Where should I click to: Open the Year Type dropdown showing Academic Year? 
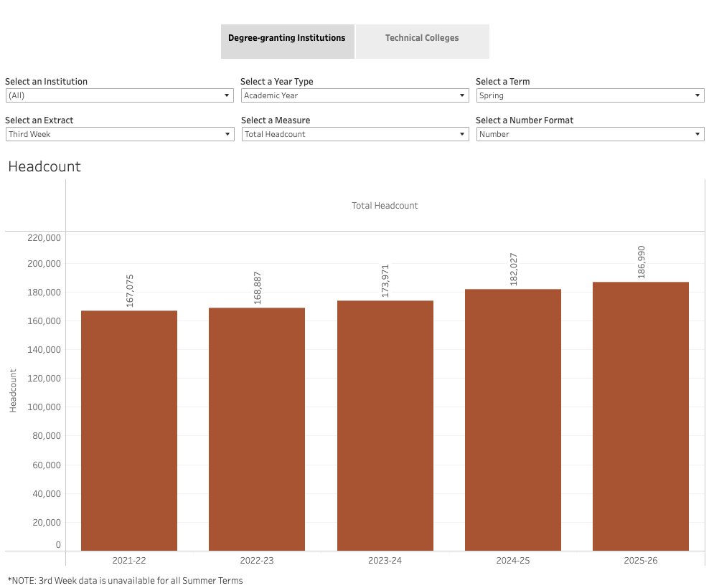tap(354, 95)
